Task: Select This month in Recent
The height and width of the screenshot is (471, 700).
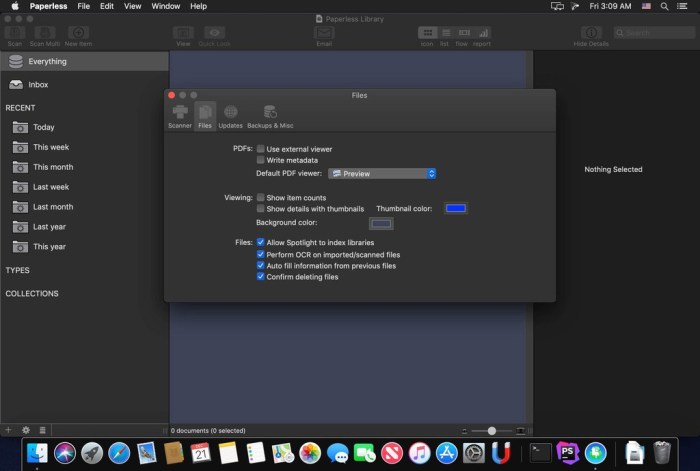Action: pyautogui.click(x=52, y=167)
